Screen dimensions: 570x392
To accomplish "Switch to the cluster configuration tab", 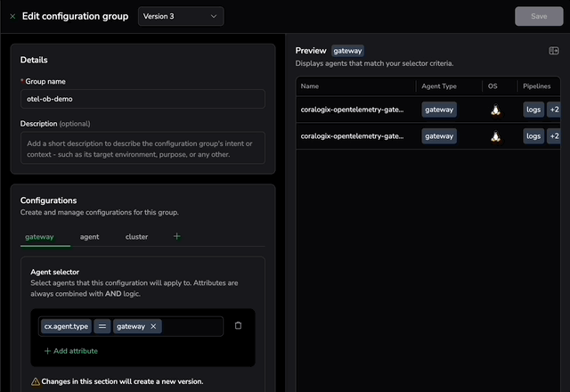I will point(136,237).
